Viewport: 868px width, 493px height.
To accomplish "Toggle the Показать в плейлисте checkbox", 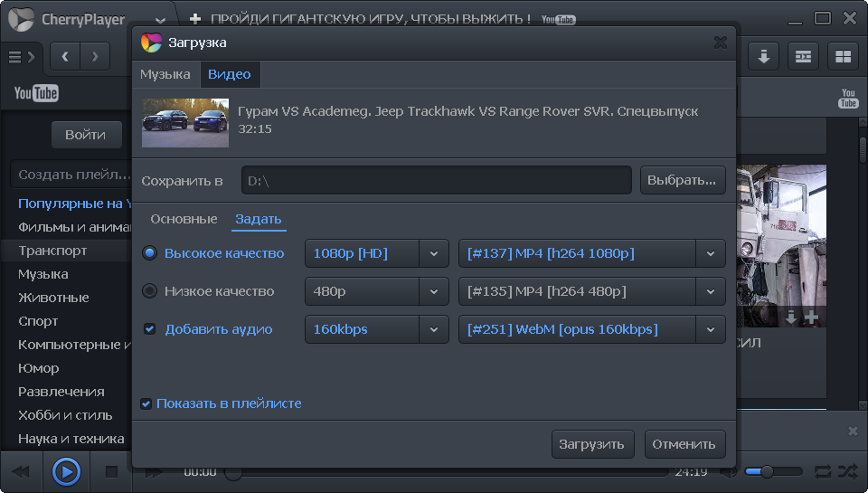I will click(x=146, y=403).
